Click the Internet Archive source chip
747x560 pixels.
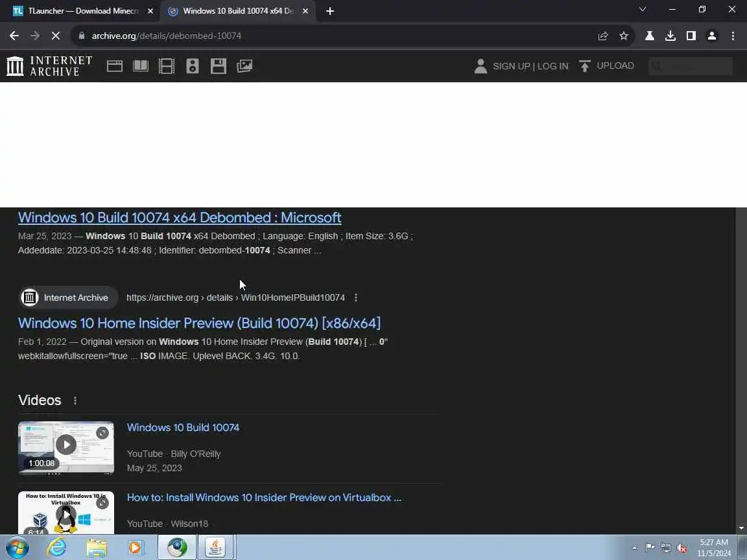(68, 297)
